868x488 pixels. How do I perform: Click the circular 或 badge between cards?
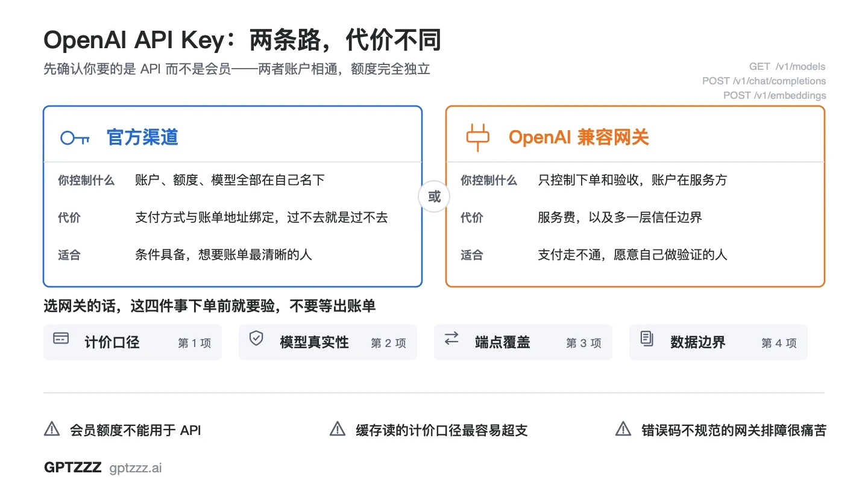click(434, 196)
